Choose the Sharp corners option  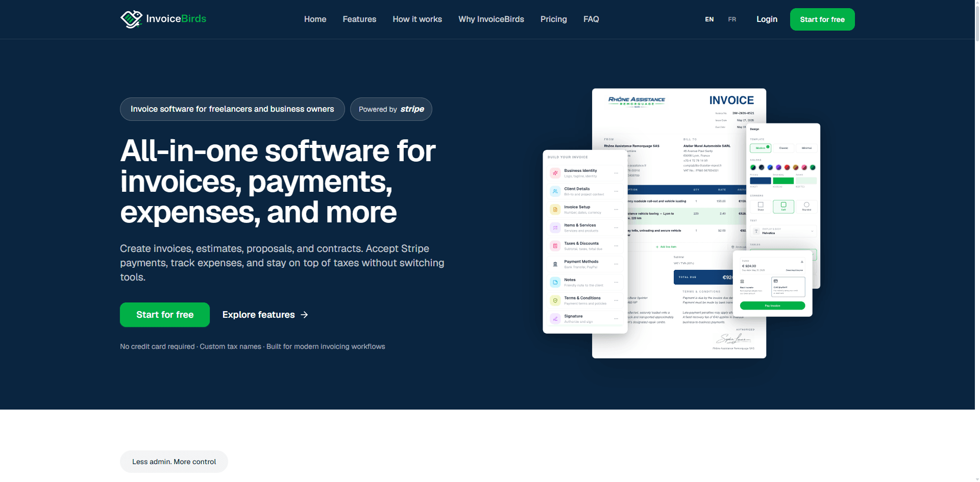[x=761, y=206]
